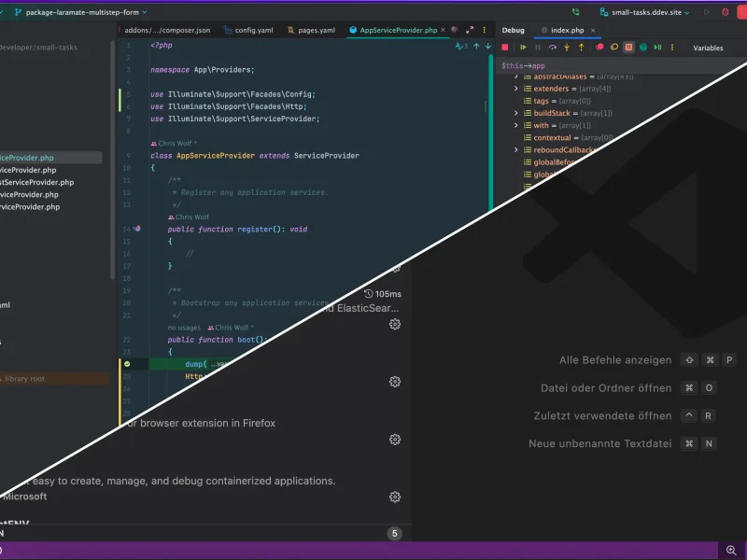Resume the paused program

coord(523,47)
